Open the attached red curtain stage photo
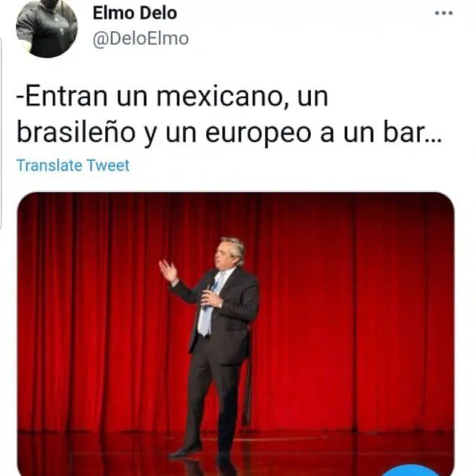 click(x=236, y=334)
